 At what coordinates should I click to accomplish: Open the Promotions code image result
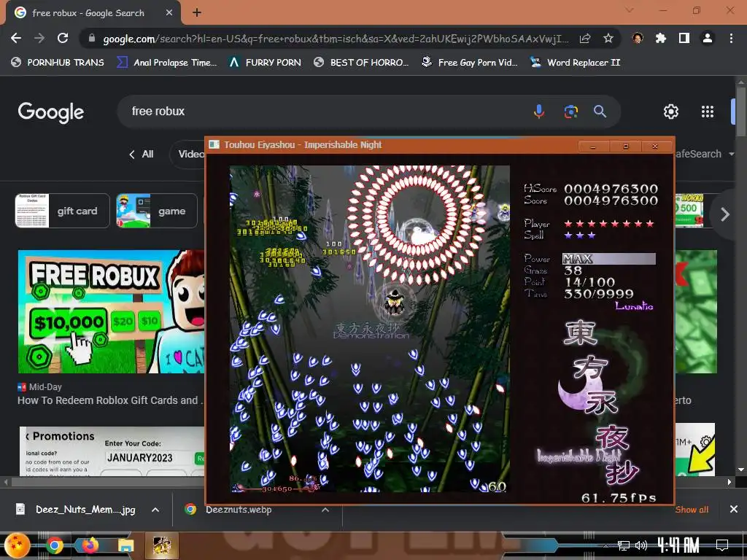coord(112,451)
